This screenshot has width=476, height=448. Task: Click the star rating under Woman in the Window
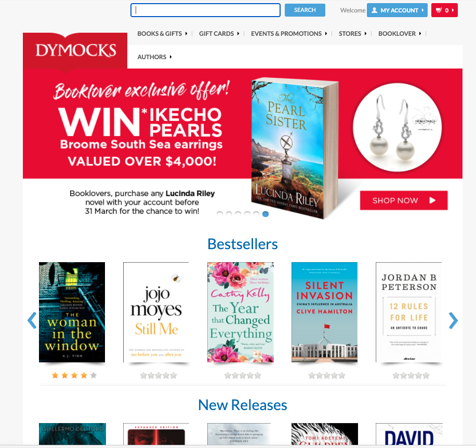click(74, 375)
